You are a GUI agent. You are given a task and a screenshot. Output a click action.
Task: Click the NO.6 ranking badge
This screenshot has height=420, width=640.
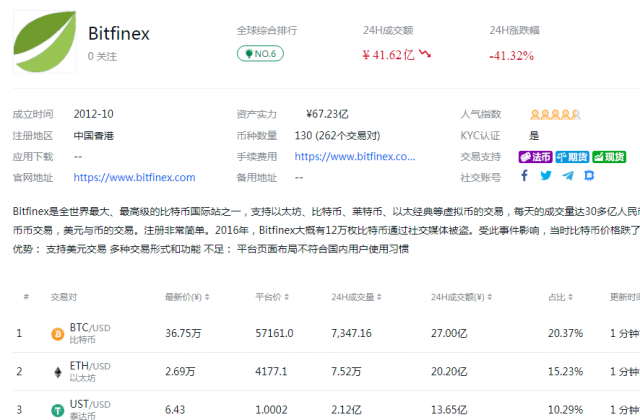click(x=260, y=53)
